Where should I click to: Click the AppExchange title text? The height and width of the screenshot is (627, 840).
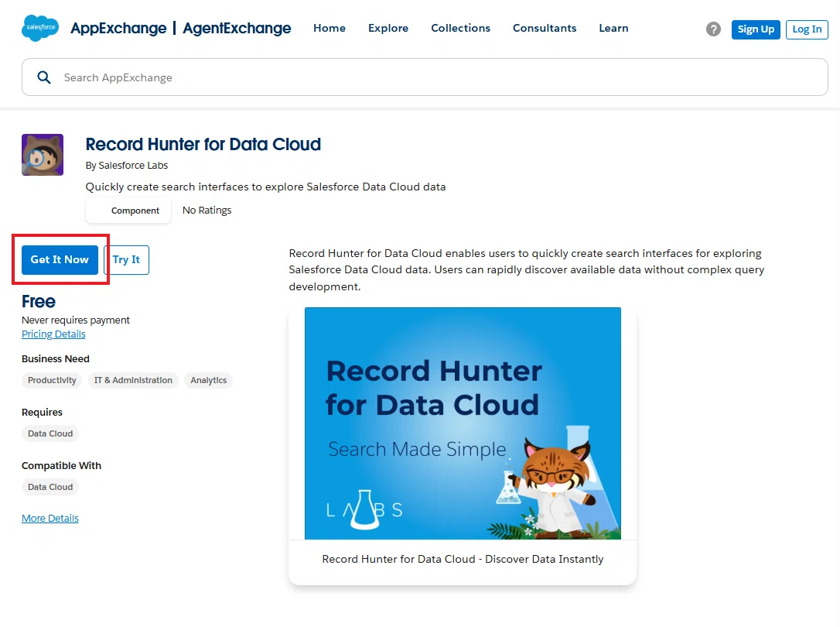click(118, 28)
